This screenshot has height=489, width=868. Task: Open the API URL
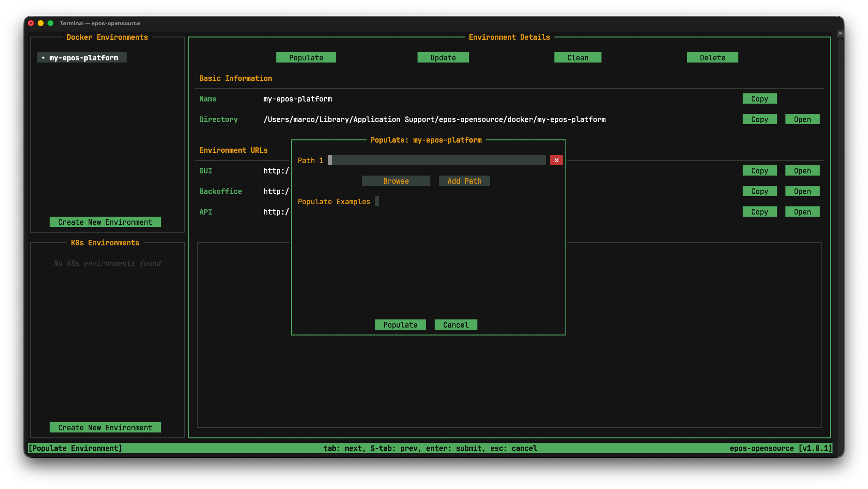(x=802, y=212)
